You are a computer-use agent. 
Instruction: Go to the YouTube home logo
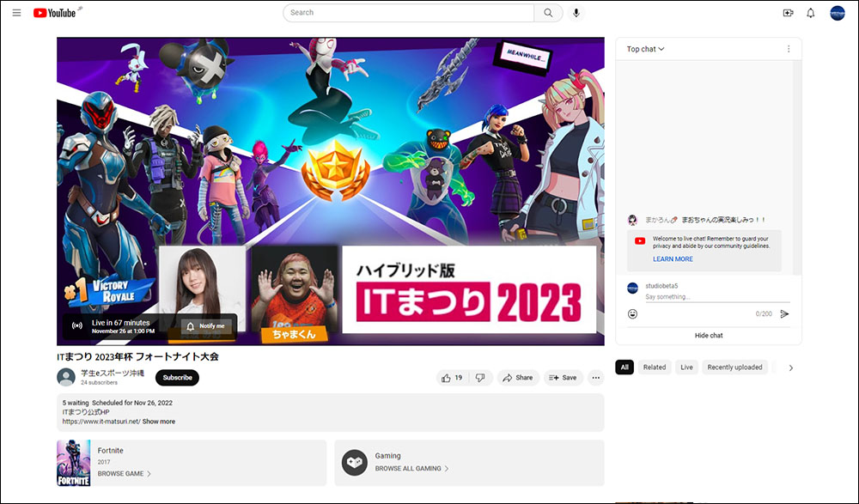click(x=55, y=13)
